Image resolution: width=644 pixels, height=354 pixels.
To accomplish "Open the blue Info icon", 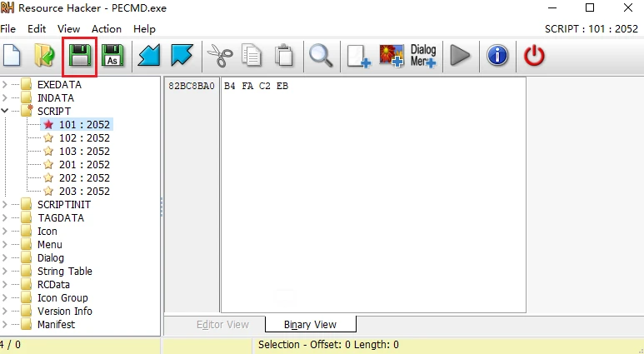I will (497, 56).
